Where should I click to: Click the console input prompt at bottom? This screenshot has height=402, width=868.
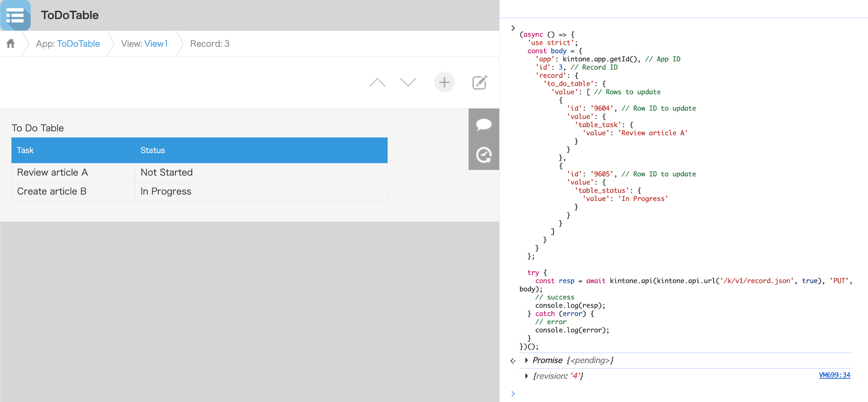(x=513, y=393)
